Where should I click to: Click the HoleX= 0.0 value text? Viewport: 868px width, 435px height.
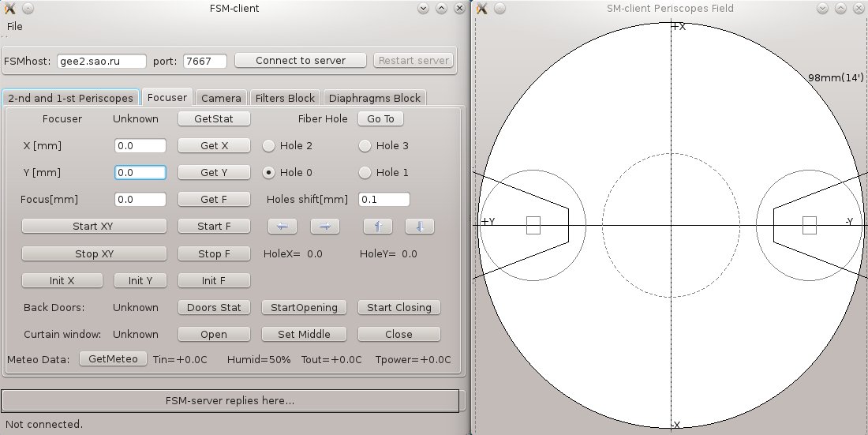coord(293,253)
